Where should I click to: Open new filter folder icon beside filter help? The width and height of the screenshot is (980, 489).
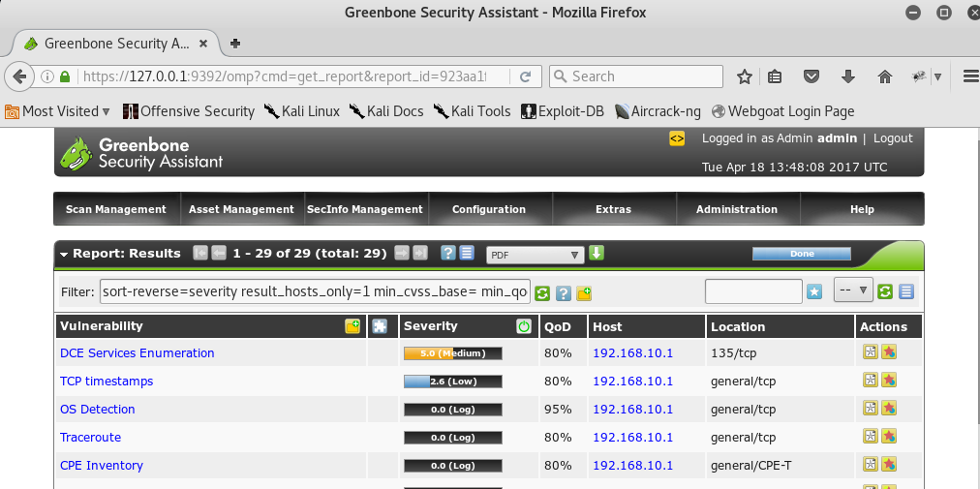[584, 292]
